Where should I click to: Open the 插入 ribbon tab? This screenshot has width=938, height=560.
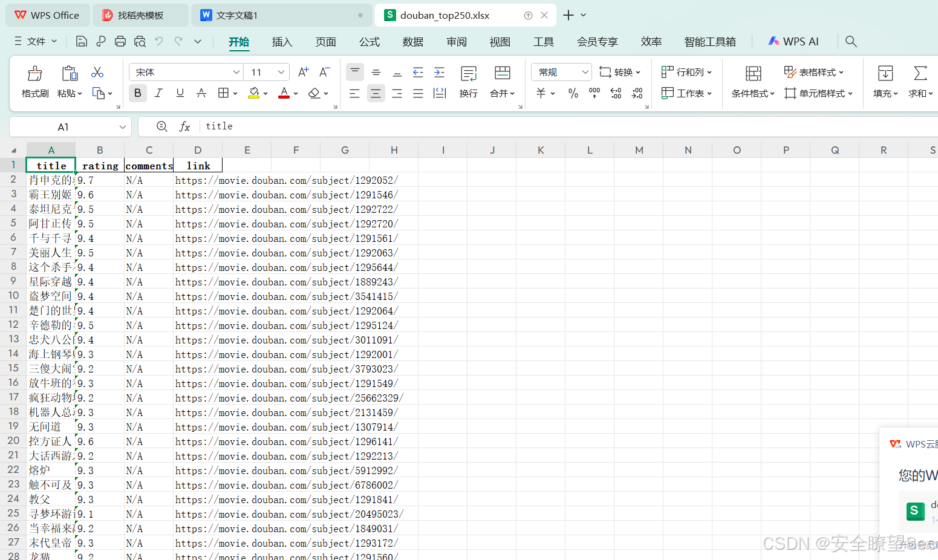point(282,42)
